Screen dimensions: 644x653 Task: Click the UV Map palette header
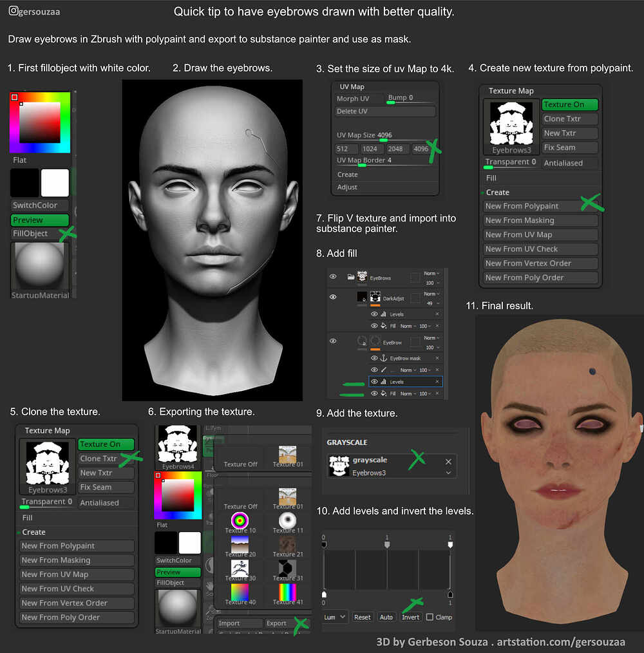click(352, 87)
